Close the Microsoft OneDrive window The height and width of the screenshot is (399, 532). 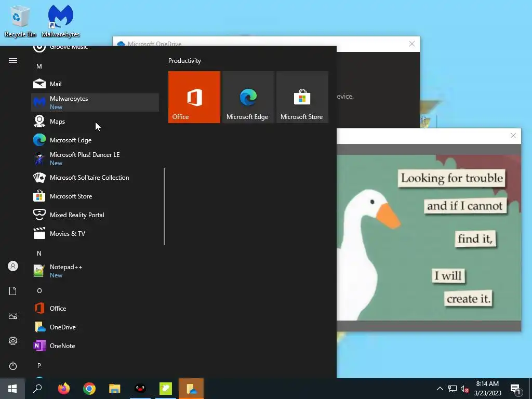click(412, 44)
